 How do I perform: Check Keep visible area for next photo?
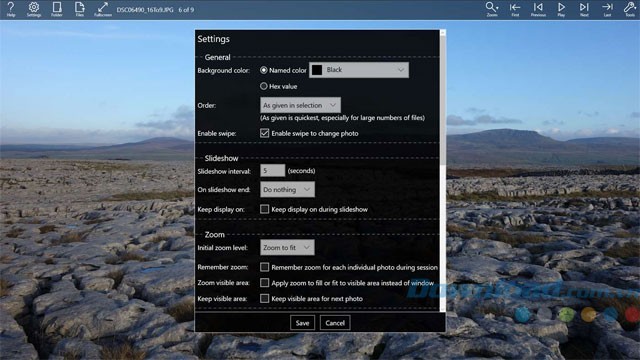tap(264, 298)
